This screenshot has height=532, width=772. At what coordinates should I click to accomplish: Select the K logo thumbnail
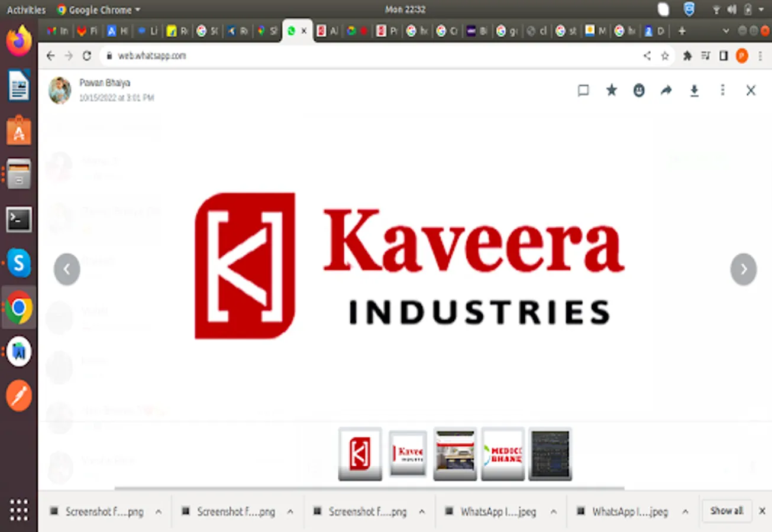360,453
